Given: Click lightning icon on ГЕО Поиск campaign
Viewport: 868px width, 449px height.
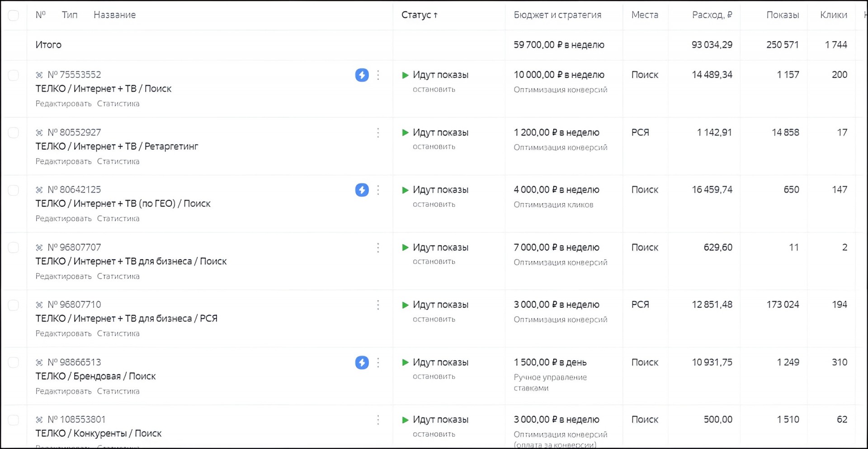Looking at the screenshot, I should coord(362,190).
